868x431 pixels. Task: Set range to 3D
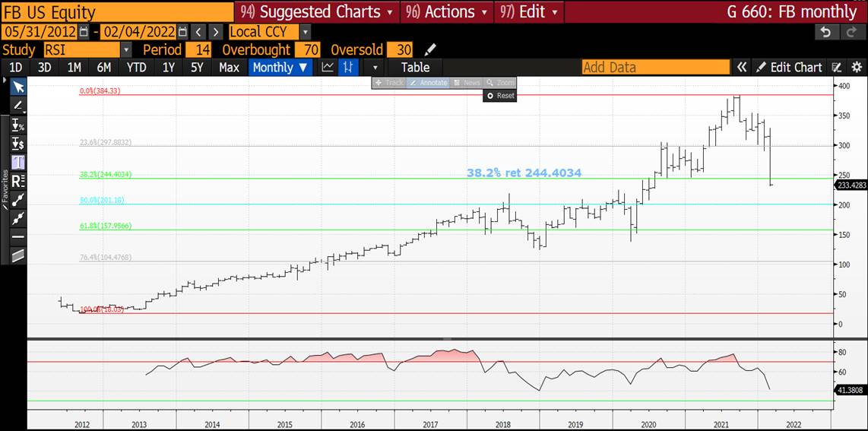tap(44, 68)
